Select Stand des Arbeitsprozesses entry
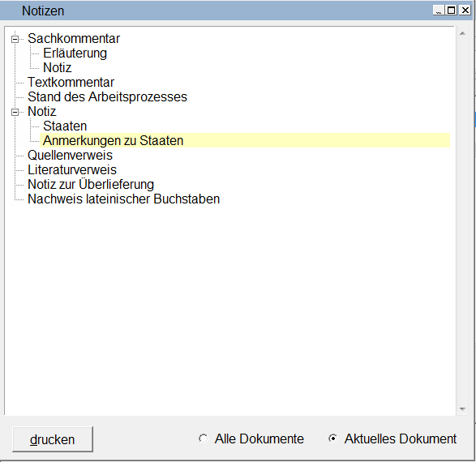This screenshot has width=476, height=462. 107,96
